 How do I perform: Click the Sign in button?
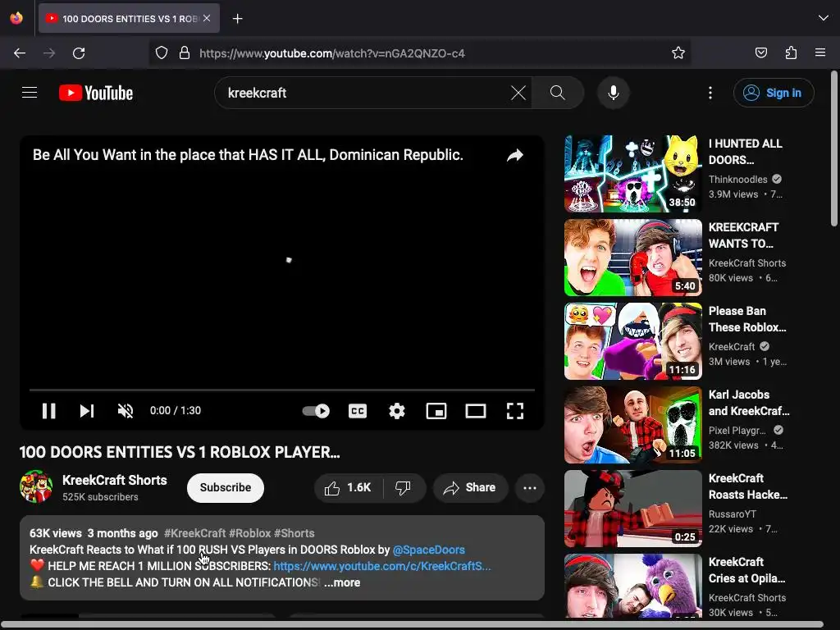pyautogui.click(x=774, y=93)
